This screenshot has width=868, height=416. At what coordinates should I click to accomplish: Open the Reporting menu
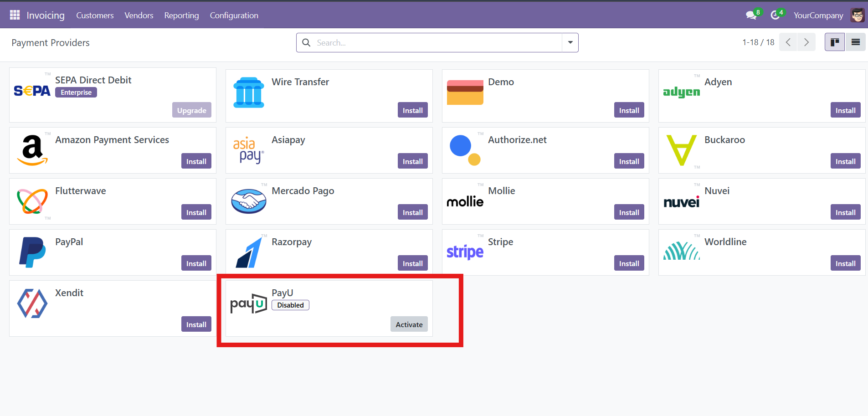182,15
